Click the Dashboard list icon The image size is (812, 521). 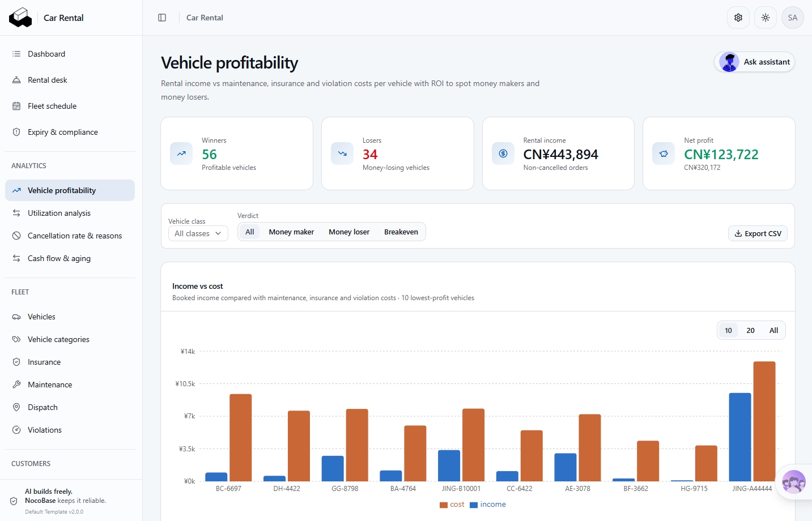point(16,54)
